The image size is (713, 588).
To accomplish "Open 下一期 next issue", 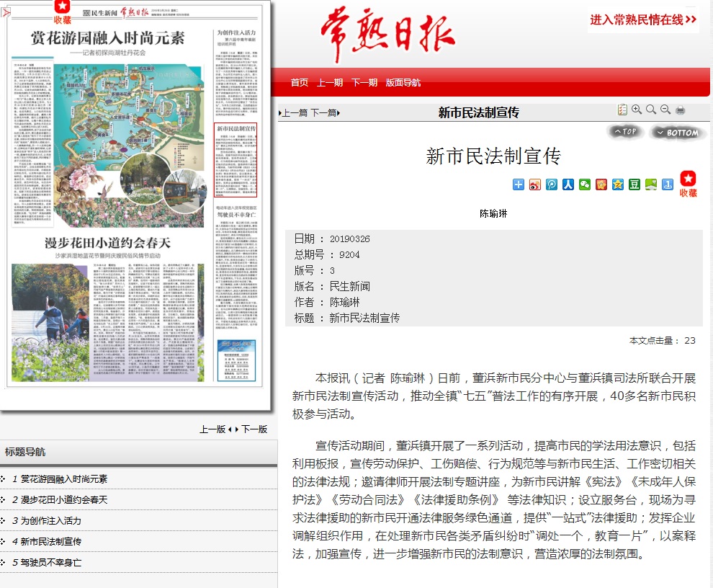I will 364,82.
